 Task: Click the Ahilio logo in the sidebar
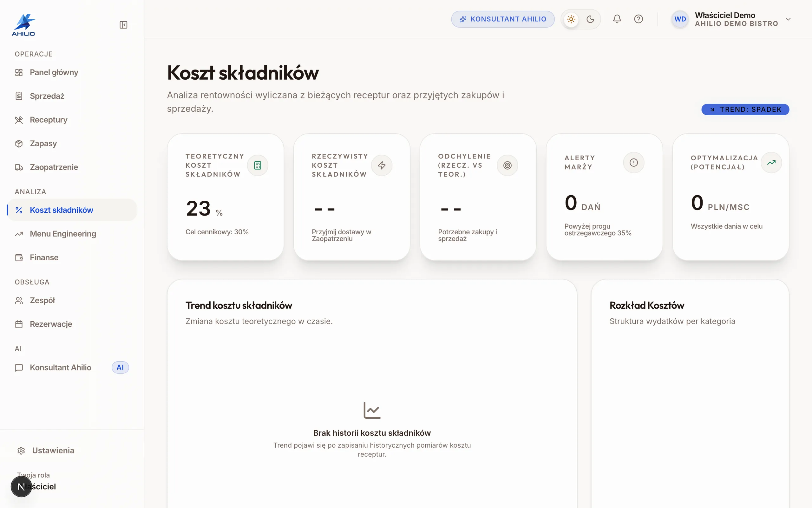23,24
